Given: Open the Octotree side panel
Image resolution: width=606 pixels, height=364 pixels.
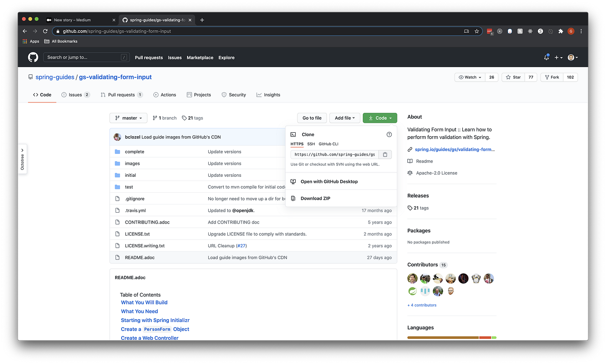Looking at the screenshot, I should pos(23,159).
